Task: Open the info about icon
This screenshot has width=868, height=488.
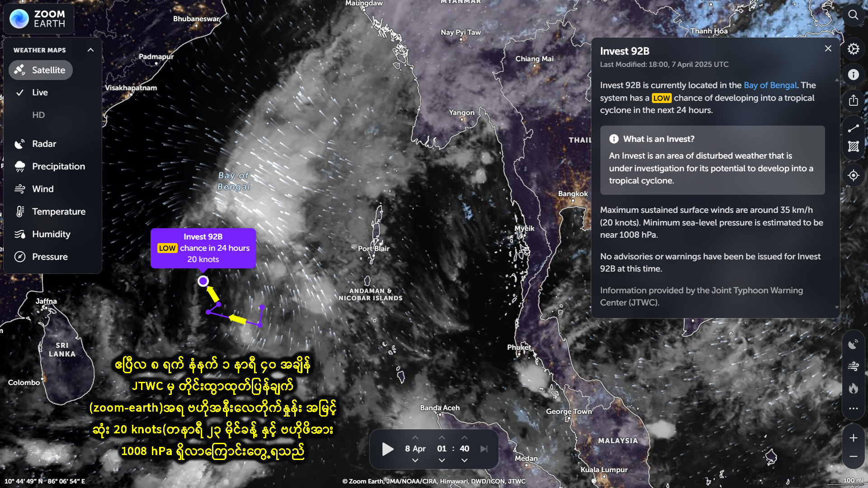Action: coord(853,75)
